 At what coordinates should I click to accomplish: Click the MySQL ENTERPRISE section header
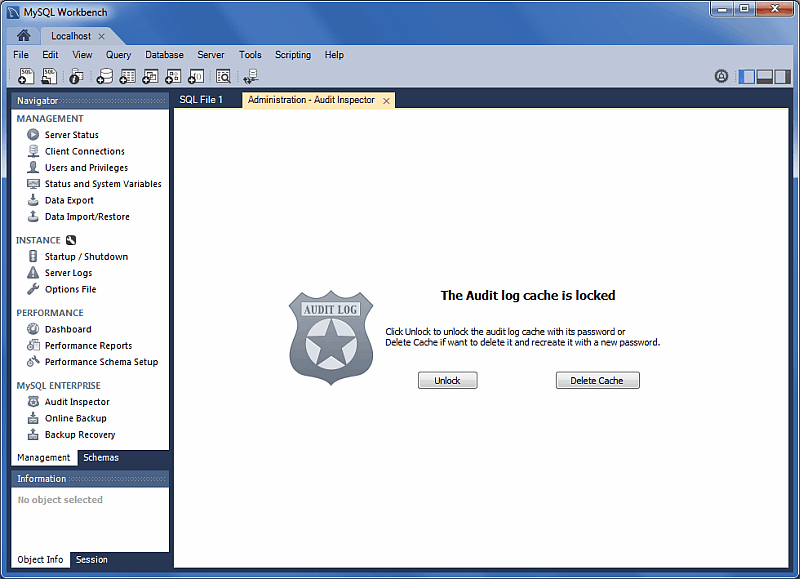pos(58,386)
